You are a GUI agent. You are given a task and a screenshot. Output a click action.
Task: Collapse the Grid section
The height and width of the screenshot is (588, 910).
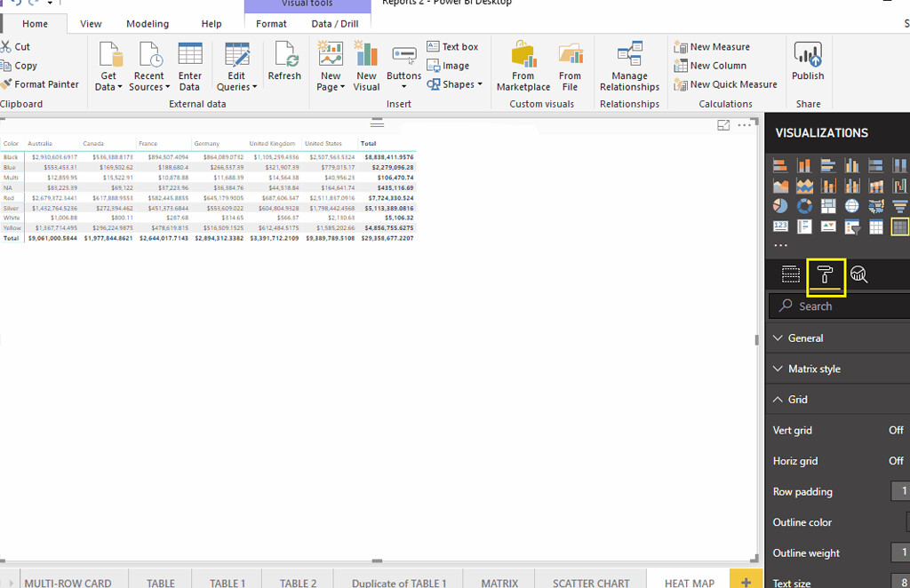click(837, 400)
